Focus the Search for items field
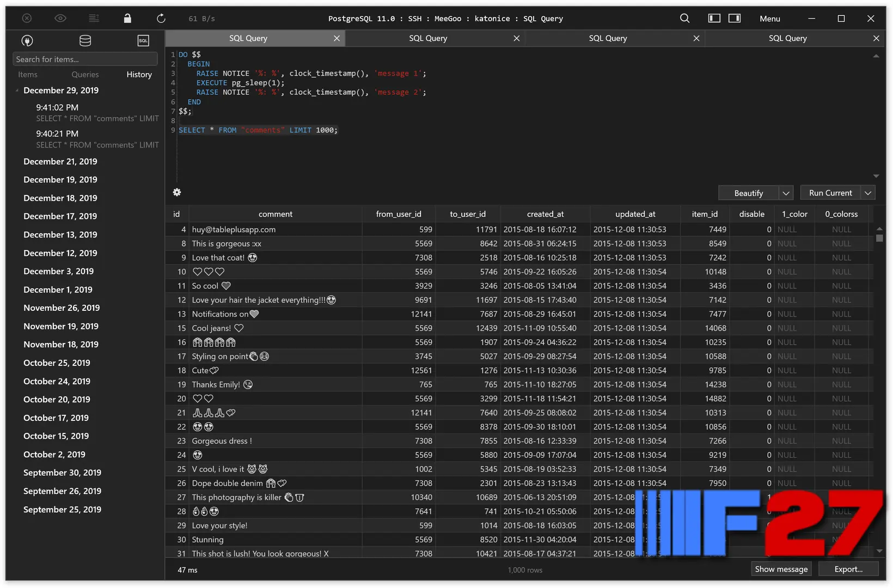 [85, 59]
